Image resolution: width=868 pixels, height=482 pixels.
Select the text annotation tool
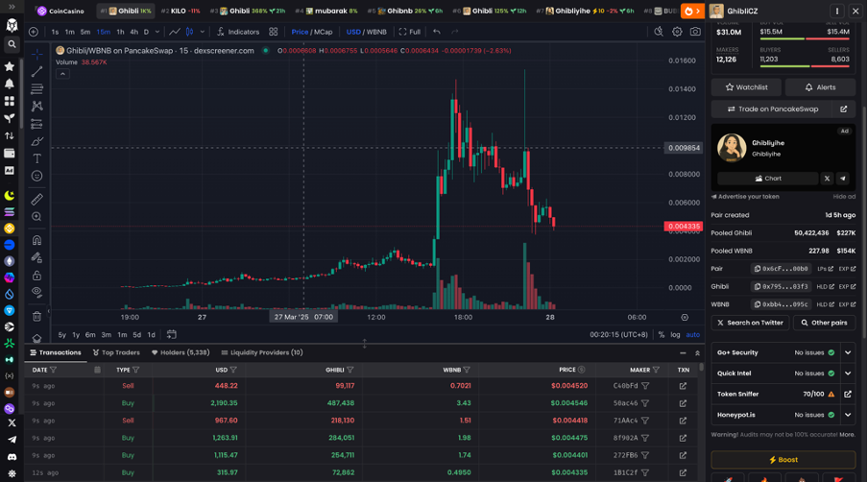pos(36,158)
